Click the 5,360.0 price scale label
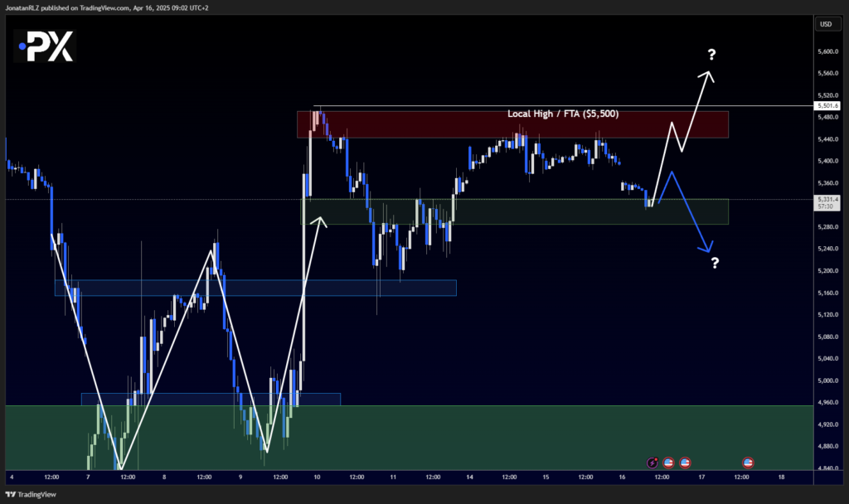 click(828, 183)
